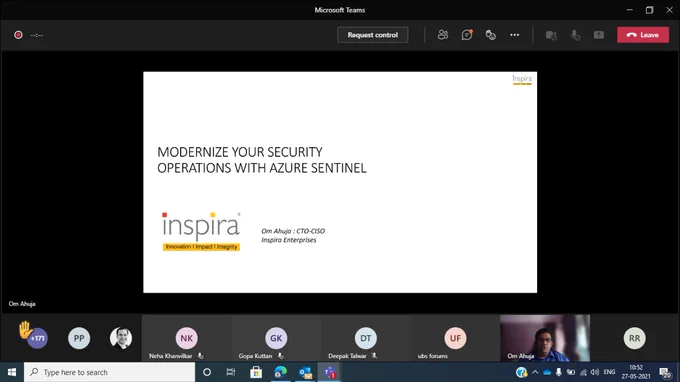Click the meeting timer beside the record indicator
This screenshot has width=680, height=382.
point(36,35)
